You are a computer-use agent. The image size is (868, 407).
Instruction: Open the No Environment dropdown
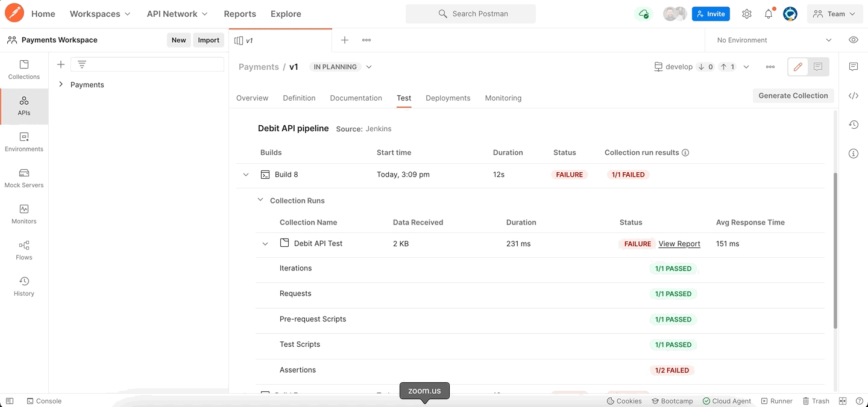pos(773,40)
